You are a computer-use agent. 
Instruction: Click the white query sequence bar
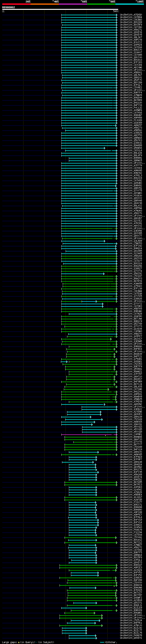(60, 10)
